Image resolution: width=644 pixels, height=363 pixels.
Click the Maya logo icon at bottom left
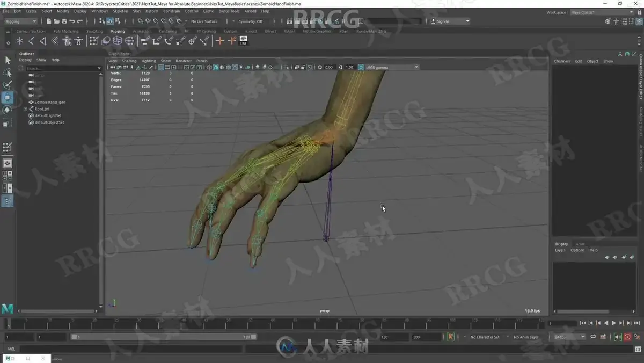click(8, 309)
